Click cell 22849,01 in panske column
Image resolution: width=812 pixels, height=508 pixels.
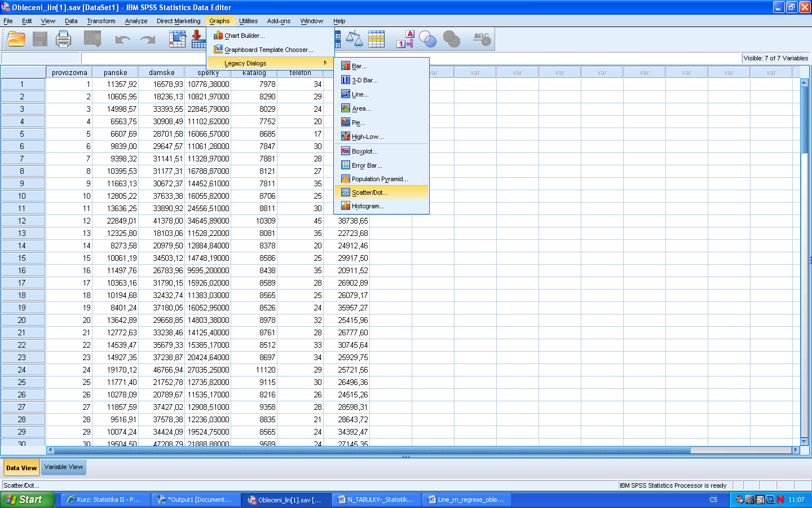116,221
